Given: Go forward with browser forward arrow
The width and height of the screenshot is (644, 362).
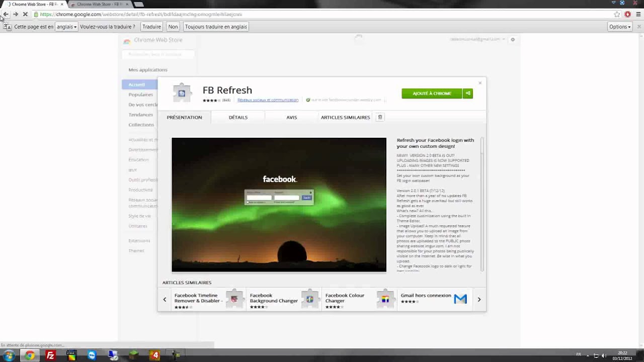Looking at the screenshot, I should (16, 14).
